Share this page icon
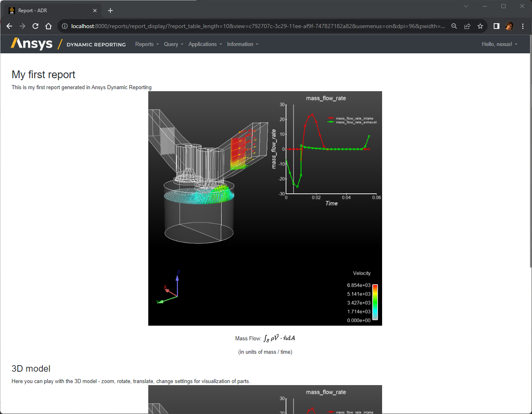 click(467, 26)
